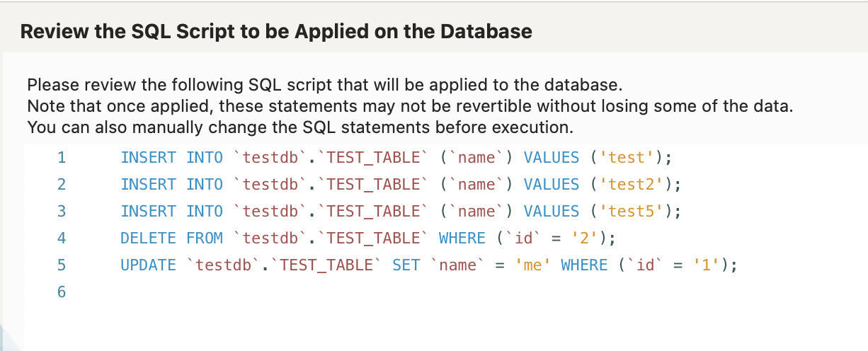Click the 'Please review the following SQL script' sentence
868x351 pixels.
pyautogui.click(x=324, y=86)
